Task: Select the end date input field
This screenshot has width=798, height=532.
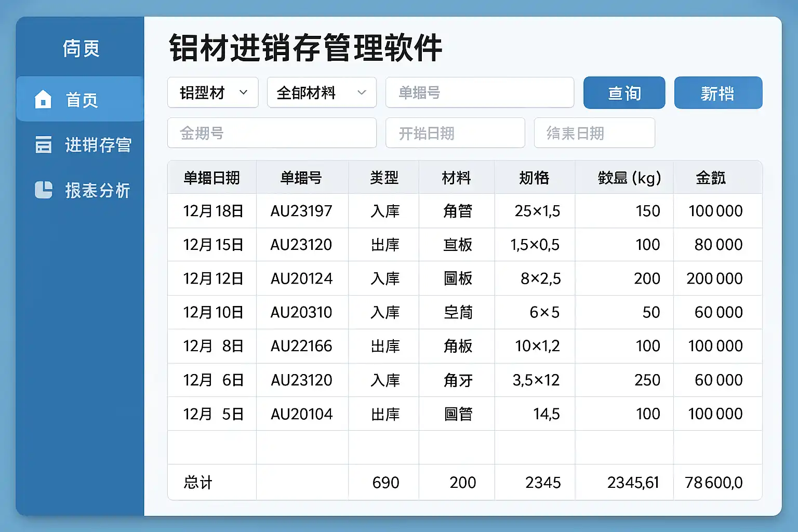Action: pos(594,133)
